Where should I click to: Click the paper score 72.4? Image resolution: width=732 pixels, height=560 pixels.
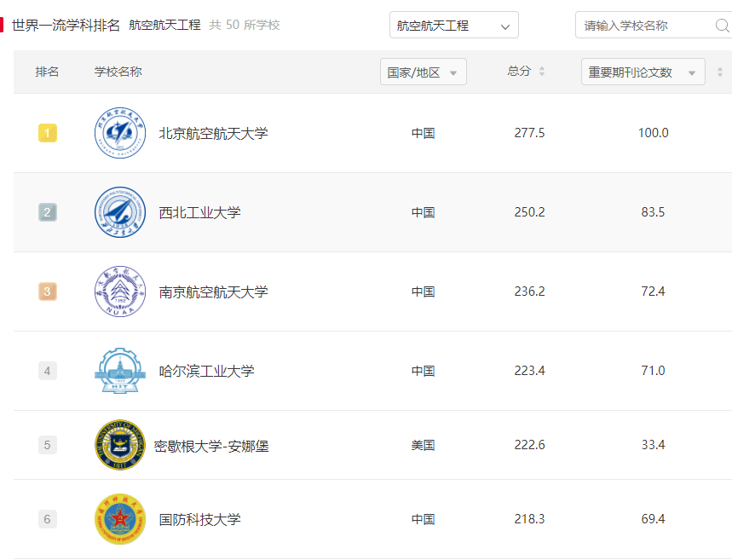tap(653, 292)
